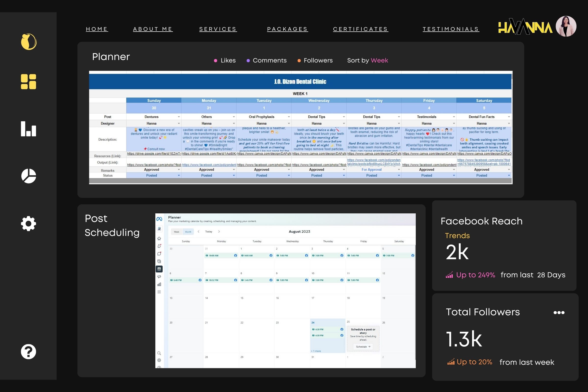This screenshot has height=392, width=588.
Task: Click the help question mark icon
Action: 28,352
